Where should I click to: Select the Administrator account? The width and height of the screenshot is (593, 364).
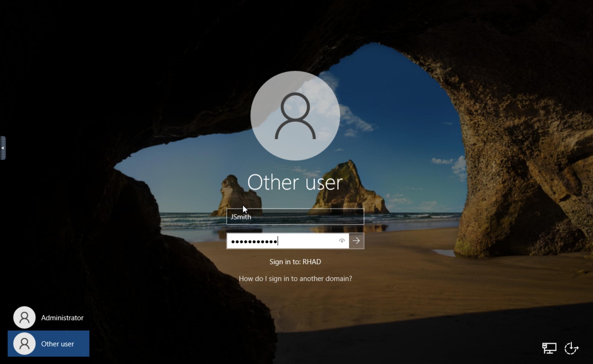tap(48, 318)
